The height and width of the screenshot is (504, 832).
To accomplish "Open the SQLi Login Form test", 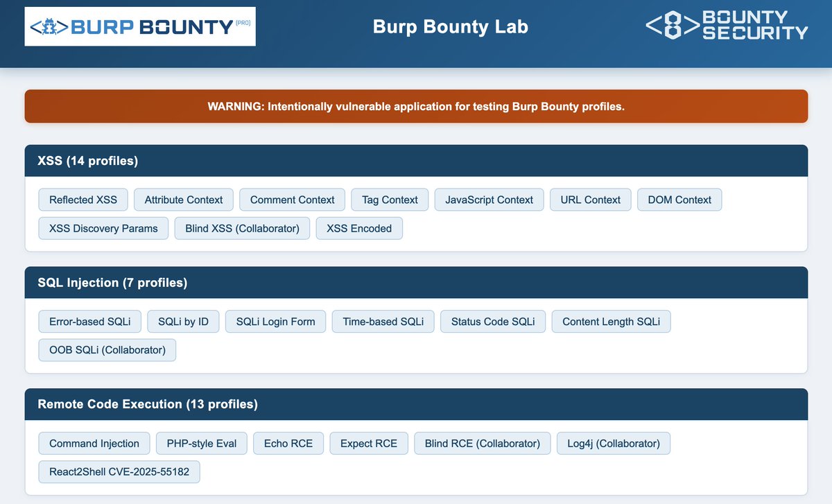I will (x=275, y=321).
